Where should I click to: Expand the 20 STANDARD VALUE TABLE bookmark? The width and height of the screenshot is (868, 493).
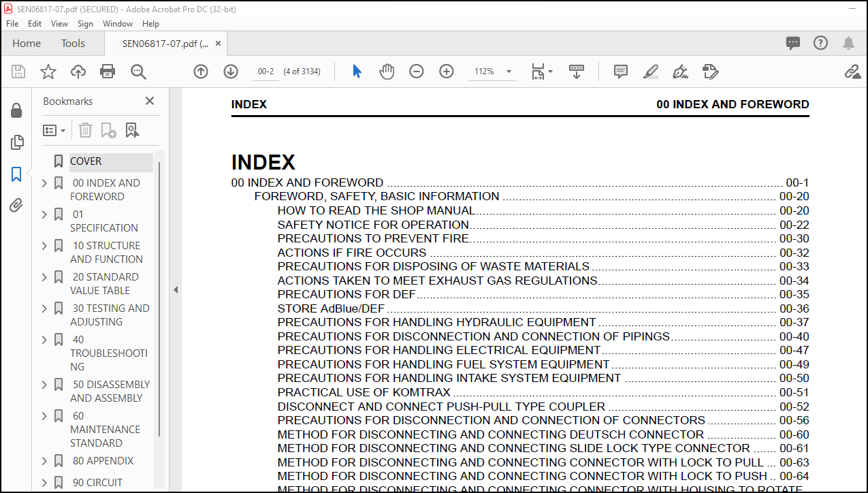(44, 277)
